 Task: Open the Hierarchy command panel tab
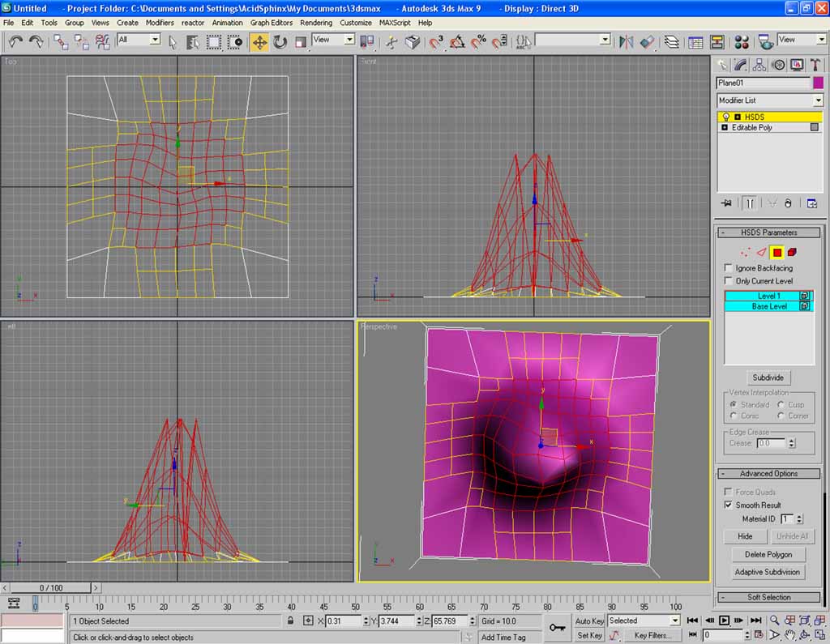[x=759, y=65]
